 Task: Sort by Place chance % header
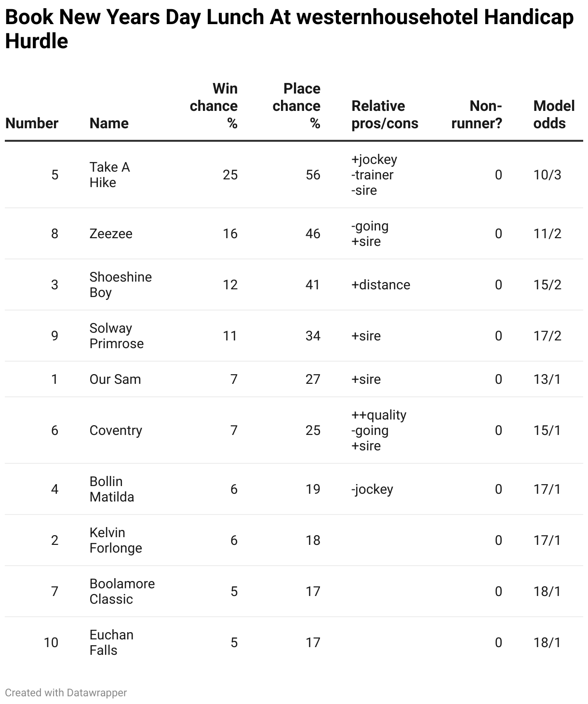(x=296, y=106)
